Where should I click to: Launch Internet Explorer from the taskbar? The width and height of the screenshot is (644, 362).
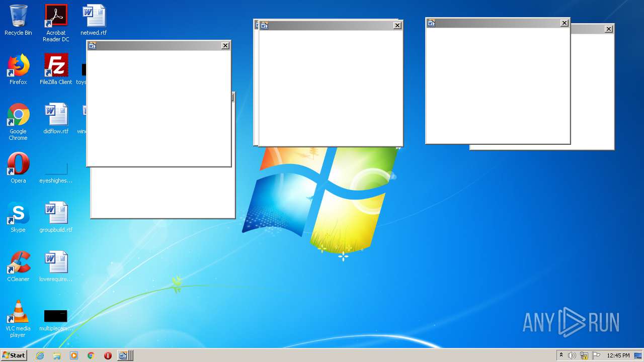tap(40, 355)
